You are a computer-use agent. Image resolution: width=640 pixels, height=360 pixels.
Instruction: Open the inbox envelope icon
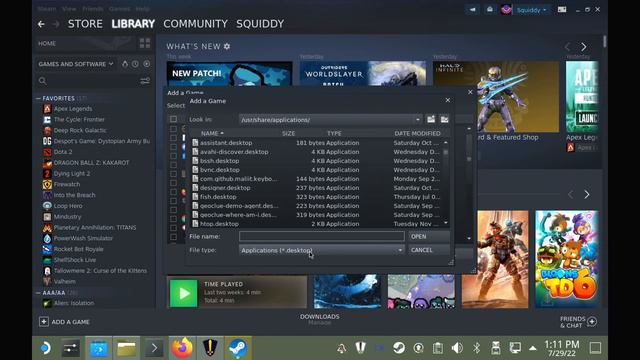[489, 10]
